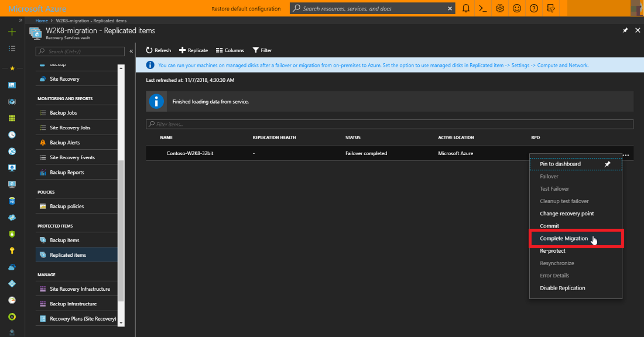This screenshot has height=337, width=644.
Task: Navigate to the Home breadcrumb link
Action: (41, 20)
